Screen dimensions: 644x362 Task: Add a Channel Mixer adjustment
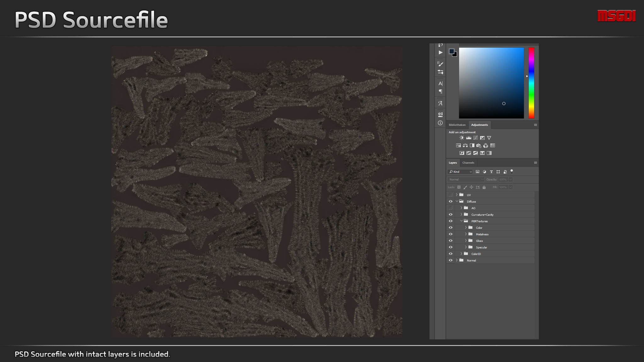486,145
